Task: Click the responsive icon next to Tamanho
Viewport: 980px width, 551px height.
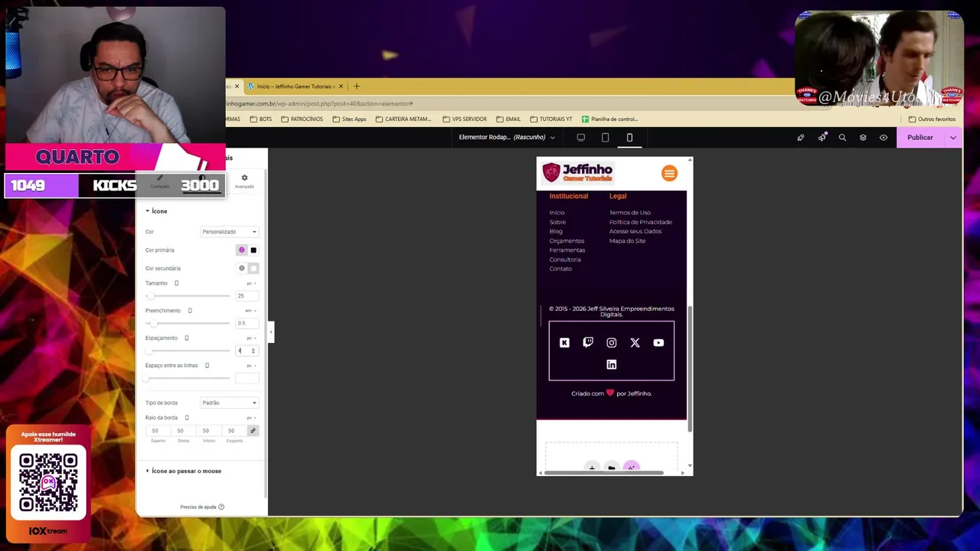Action: click(x=176, y=283)
